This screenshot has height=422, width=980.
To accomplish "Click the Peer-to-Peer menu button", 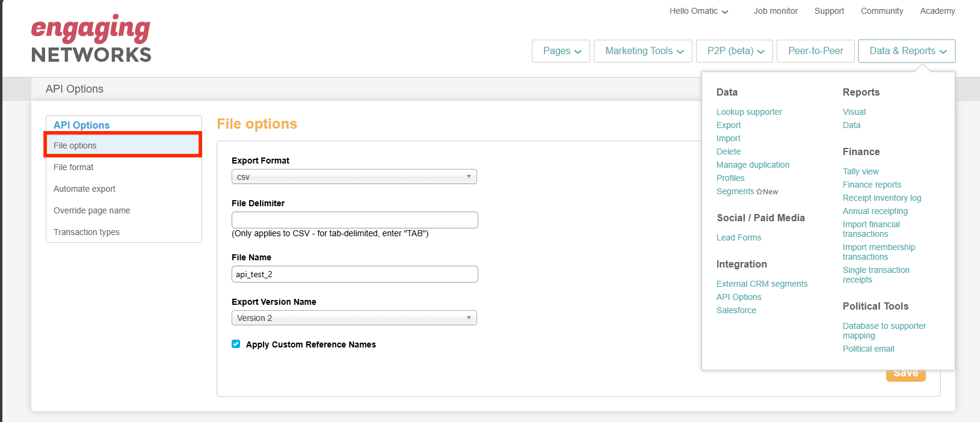I will 815,51.
